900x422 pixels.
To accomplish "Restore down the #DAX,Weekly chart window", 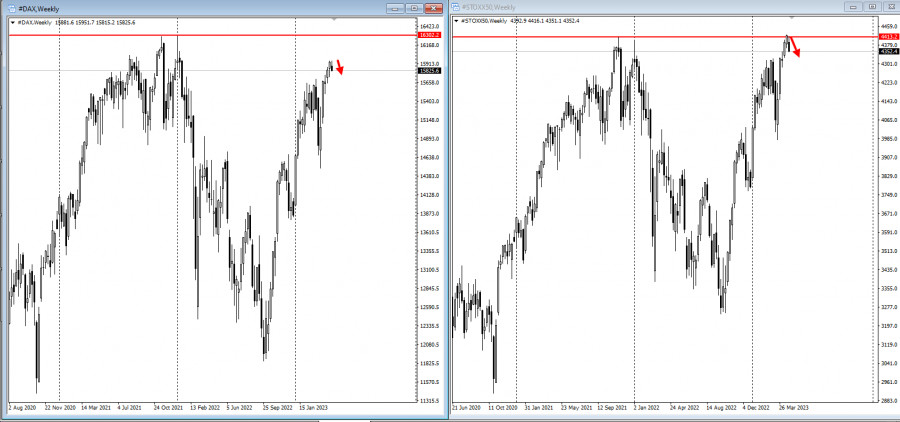I will pyautogui.click(x=414, y=8).
